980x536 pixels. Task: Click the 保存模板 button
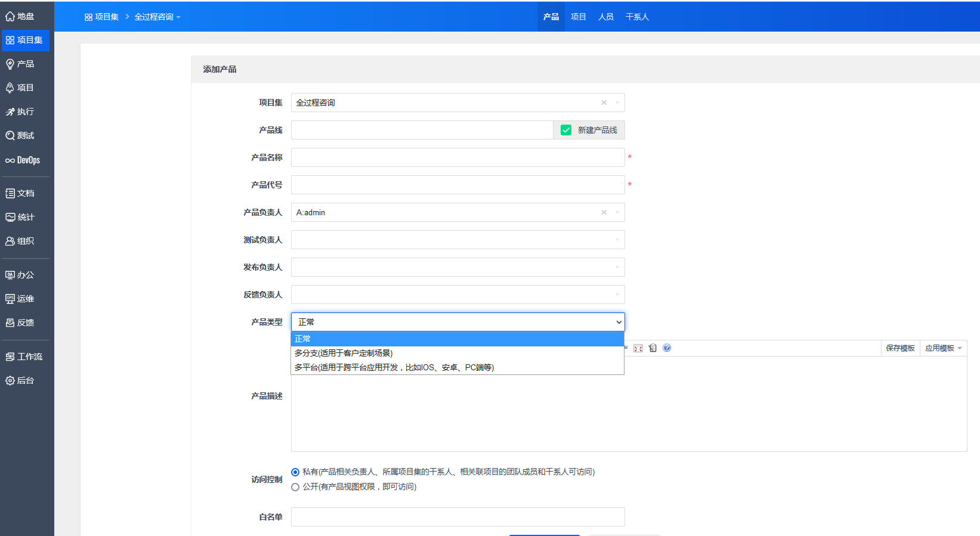[x=900, y=348]
